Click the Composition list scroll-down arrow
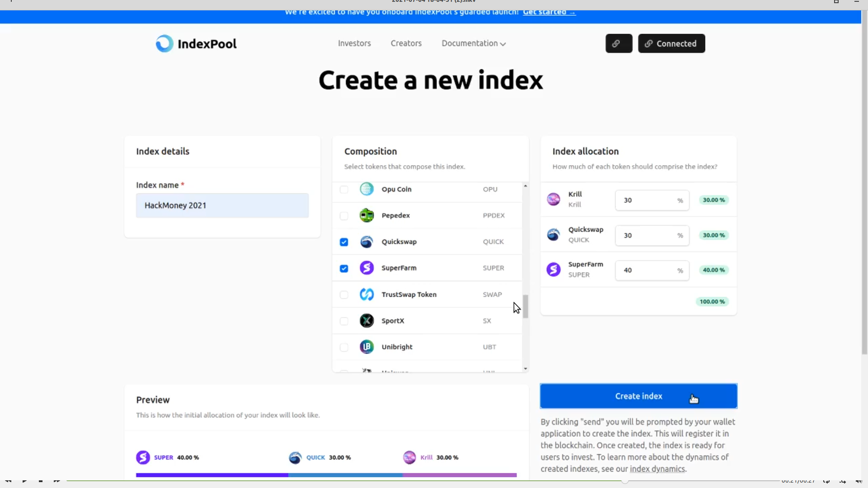The image size is (868, 488). (x=525, y=369)
